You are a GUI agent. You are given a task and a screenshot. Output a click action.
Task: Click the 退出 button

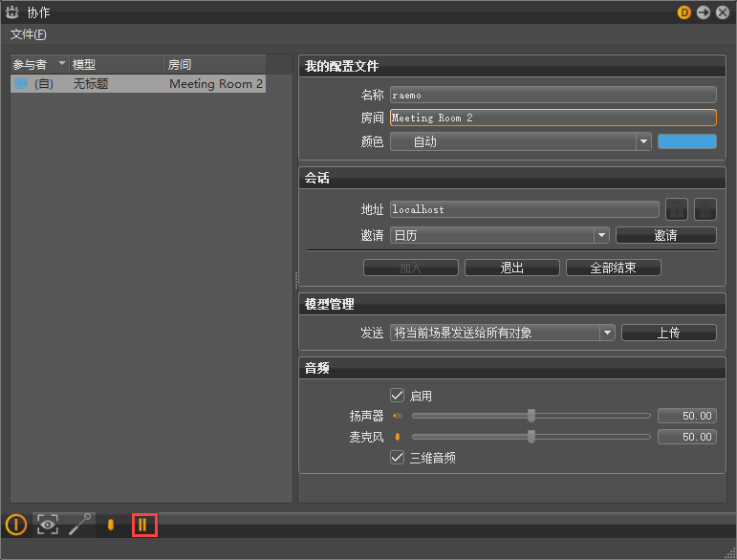tap(512, 268)
